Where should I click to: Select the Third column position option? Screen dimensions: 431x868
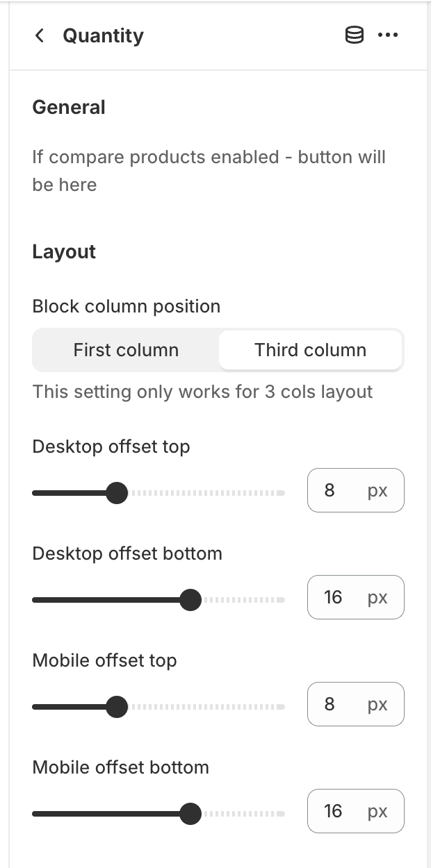pyautogui.click(x=310, y=350)
